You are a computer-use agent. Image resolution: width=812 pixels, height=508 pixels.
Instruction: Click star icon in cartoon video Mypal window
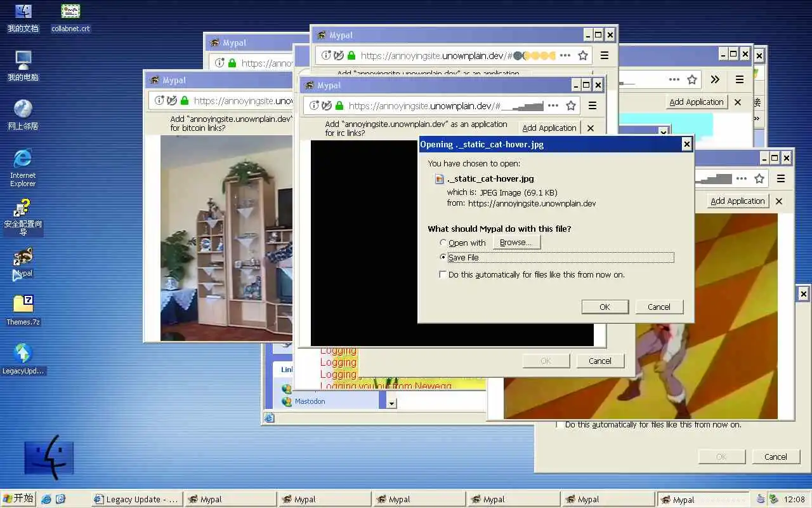coord(759,179)
